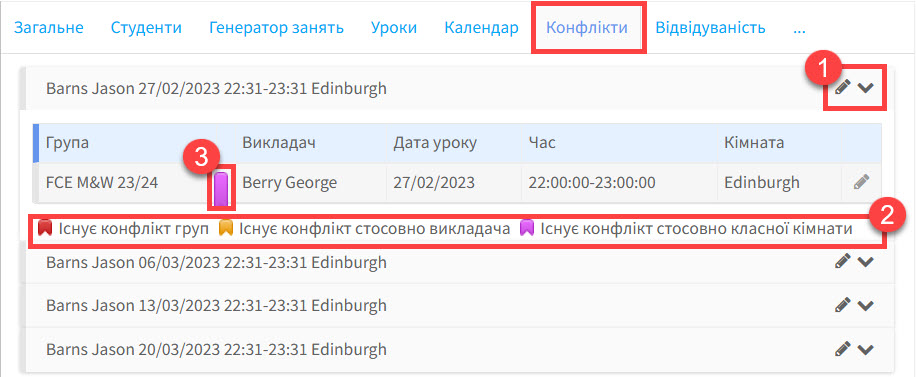Image resolution: width=916 pixels, height=377 pixels.
Task: Edit the 13/03/2023 conflict with the pencil icon
Action: click(842, 305)
